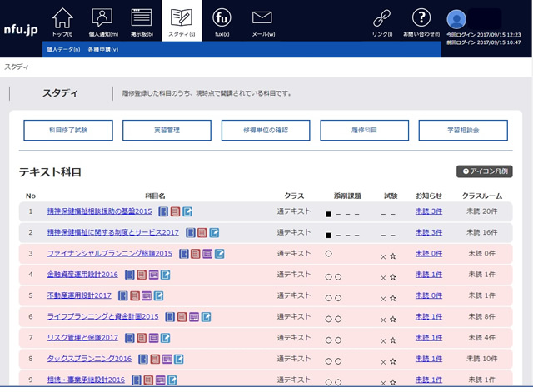Click the スタディ breadcrumb text
The width and height of the screenshot is (533, 392).
(17, 67)
